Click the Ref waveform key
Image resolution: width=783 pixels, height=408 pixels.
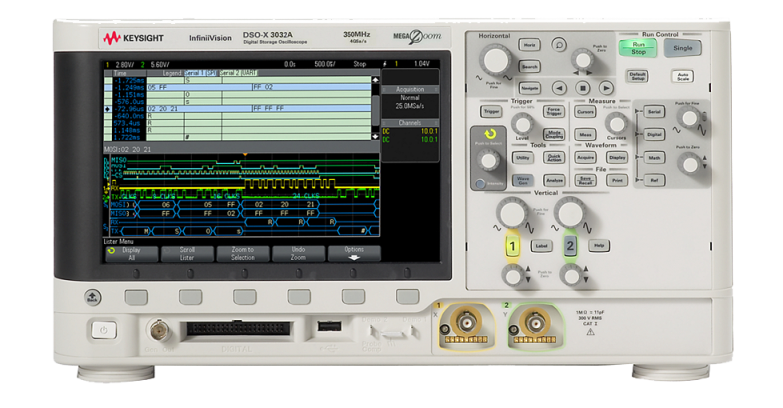point(654,180)
